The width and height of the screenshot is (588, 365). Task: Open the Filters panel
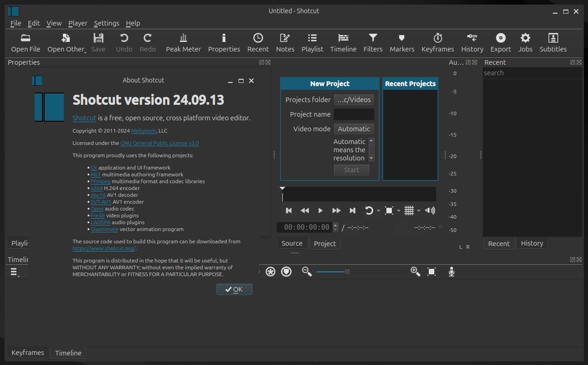pos(373,43)
